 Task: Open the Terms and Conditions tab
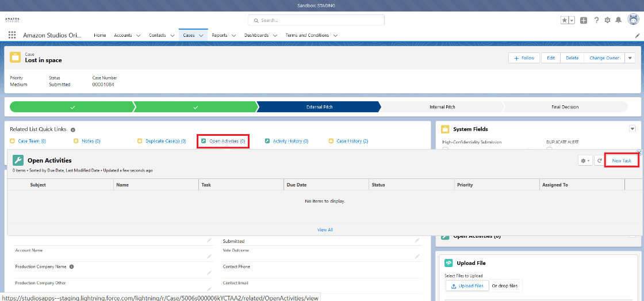pos(307,35)
